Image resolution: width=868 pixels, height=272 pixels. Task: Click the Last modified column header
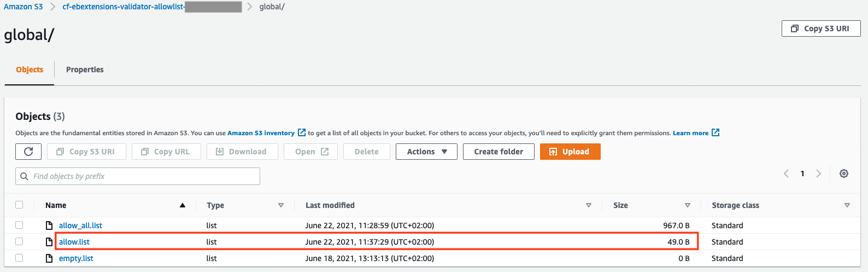330,205
